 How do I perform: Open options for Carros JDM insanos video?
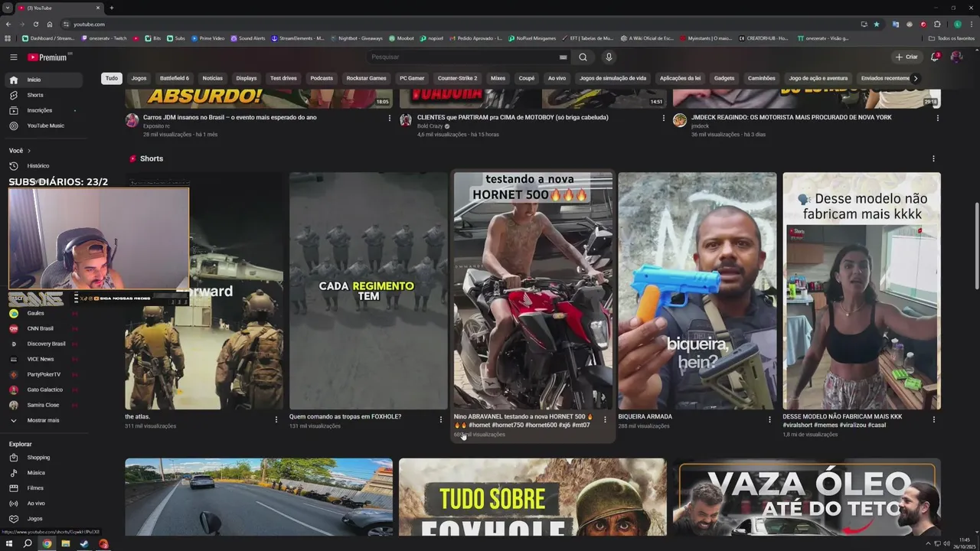click(390, 118)
